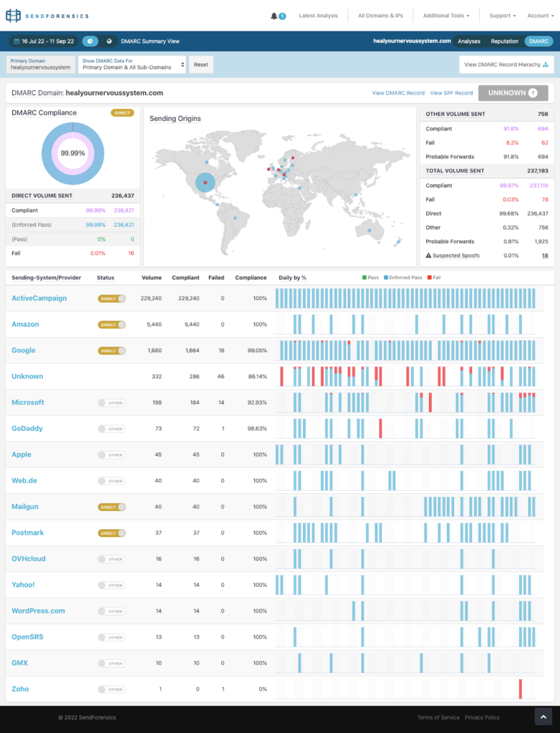
Task: Open the OVHcloud provider link
Action: click(x=29, y=558)
